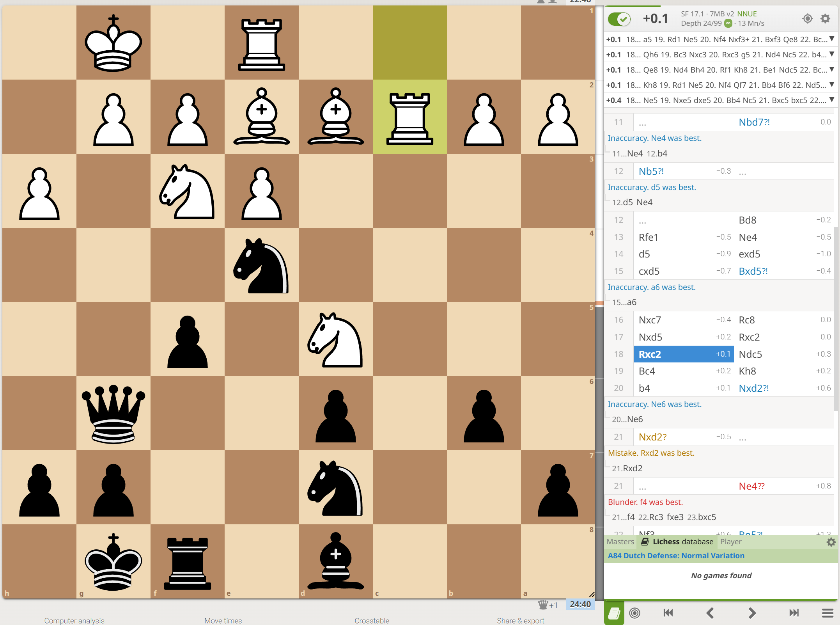Expand the 18... Qh6 engine line
The image size is (840, 625).
(832, 54)
